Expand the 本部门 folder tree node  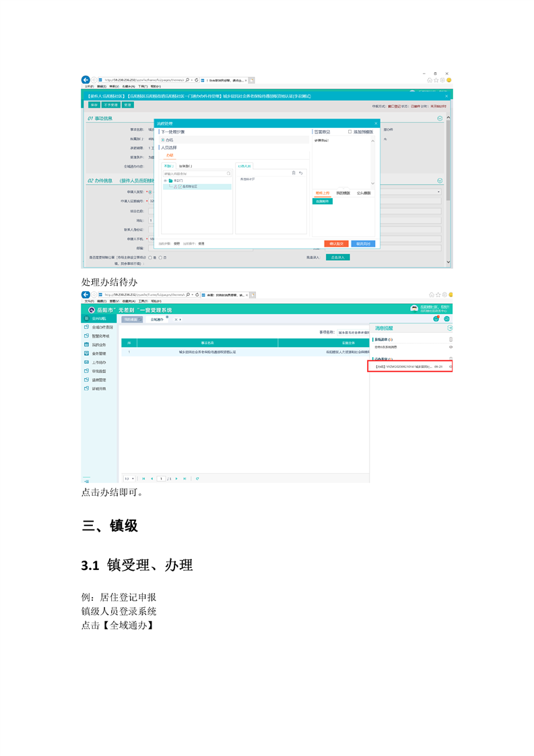(x=165, y=181)
